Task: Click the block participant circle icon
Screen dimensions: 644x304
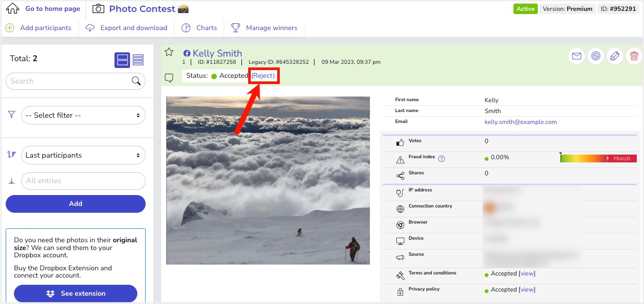Action: (596, 56)
